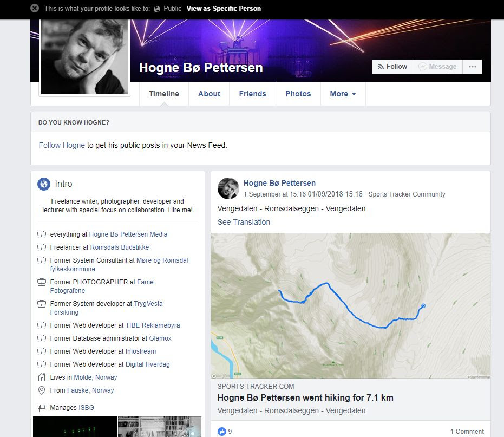Open the TrygVesta Forsikring link

point(107,308)
